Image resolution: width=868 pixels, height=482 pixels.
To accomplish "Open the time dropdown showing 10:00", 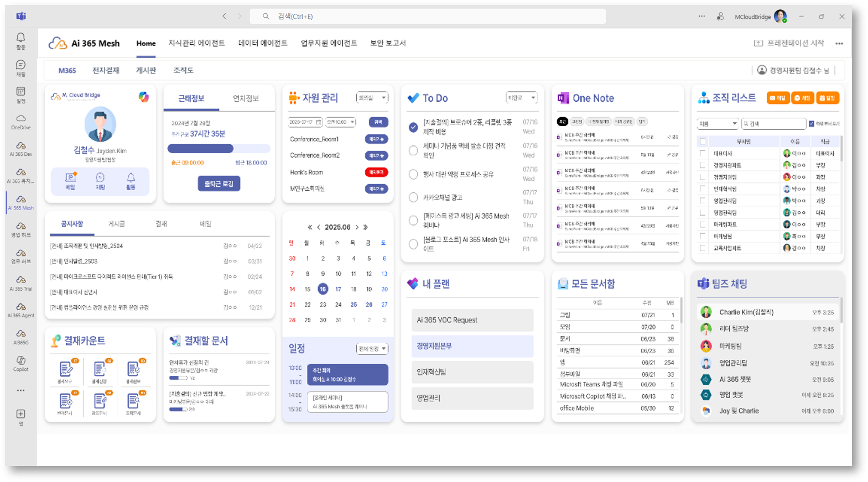I will (x=340, y=122).
